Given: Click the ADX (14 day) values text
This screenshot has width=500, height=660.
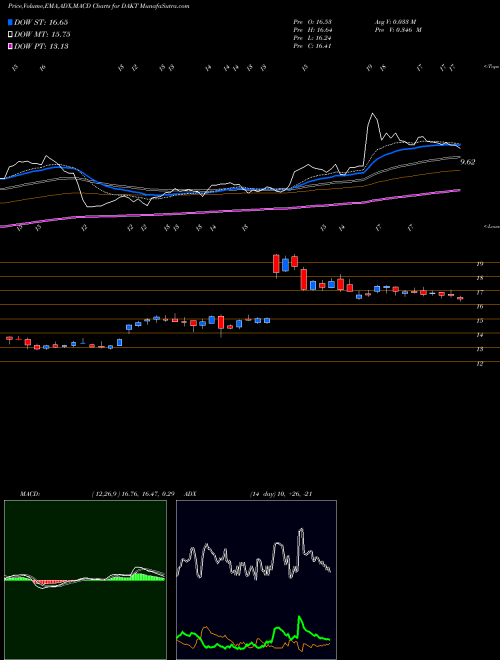Looking at the screenshot, I should (x=280, y=494).
